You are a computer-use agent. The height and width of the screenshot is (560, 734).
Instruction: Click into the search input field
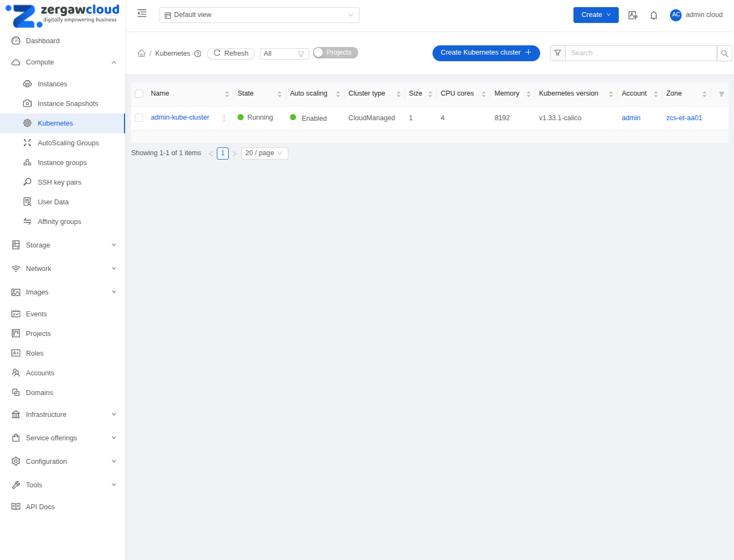pyautogui.click(x=639, y=53)
